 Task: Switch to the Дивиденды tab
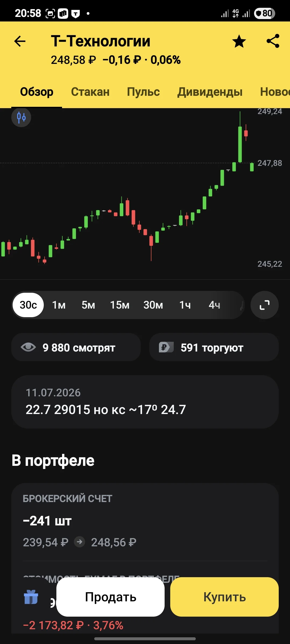(x=210, y=92)
